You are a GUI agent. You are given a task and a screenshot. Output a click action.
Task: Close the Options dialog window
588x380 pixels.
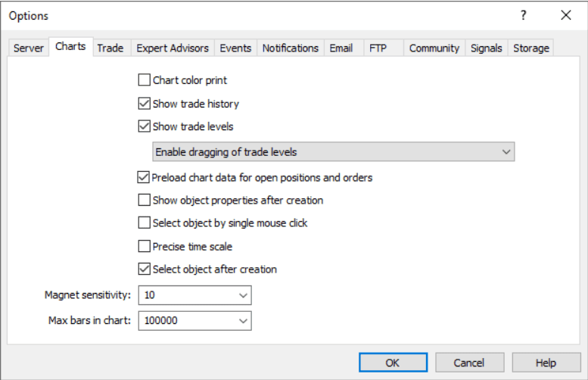coord(565,15)
